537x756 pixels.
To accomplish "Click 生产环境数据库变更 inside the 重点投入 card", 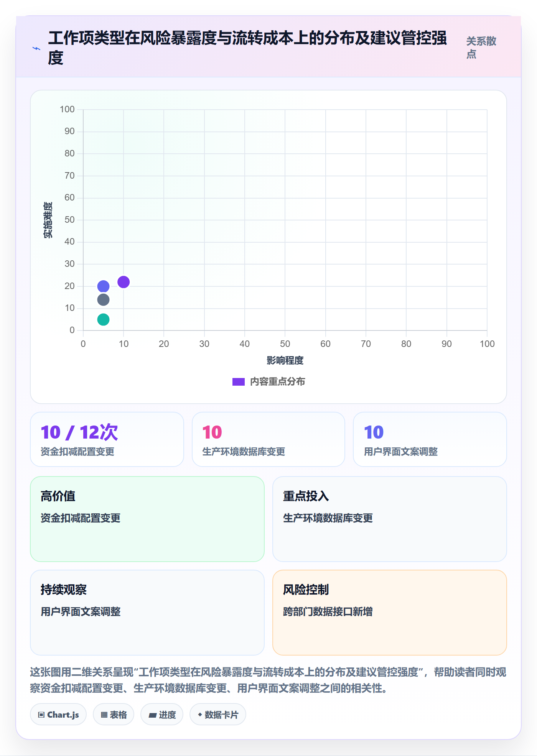I will (328, 518).
